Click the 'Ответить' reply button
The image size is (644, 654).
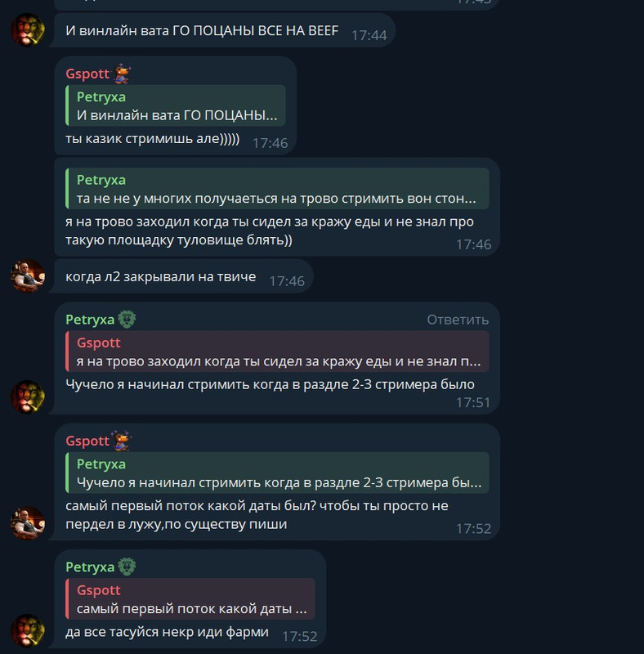[x=458, y=320]
